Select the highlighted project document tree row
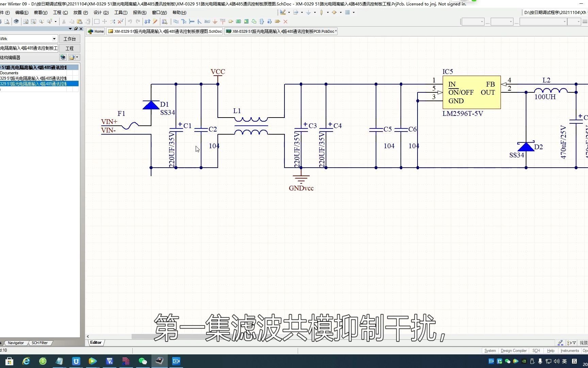This screenshot has width=588, height=368. click(39, 84)
